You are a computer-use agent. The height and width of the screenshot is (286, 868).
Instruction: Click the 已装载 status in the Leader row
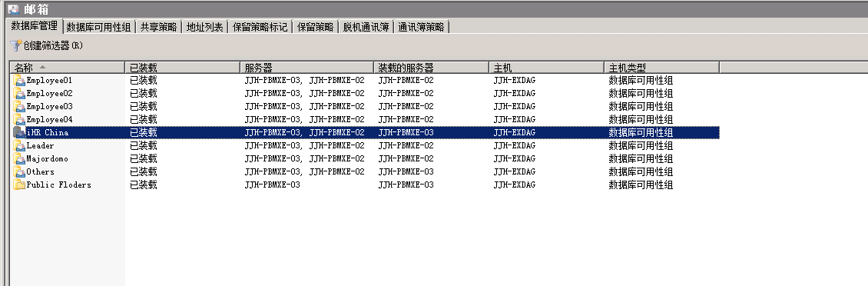(x=144, y=146)
